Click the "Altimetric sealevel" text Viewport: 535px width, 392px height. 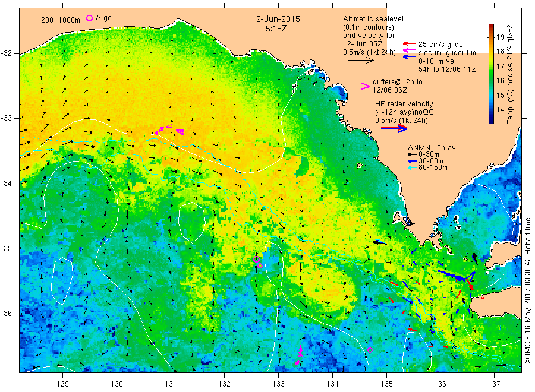pyautogui.click(x=373, y=19)
